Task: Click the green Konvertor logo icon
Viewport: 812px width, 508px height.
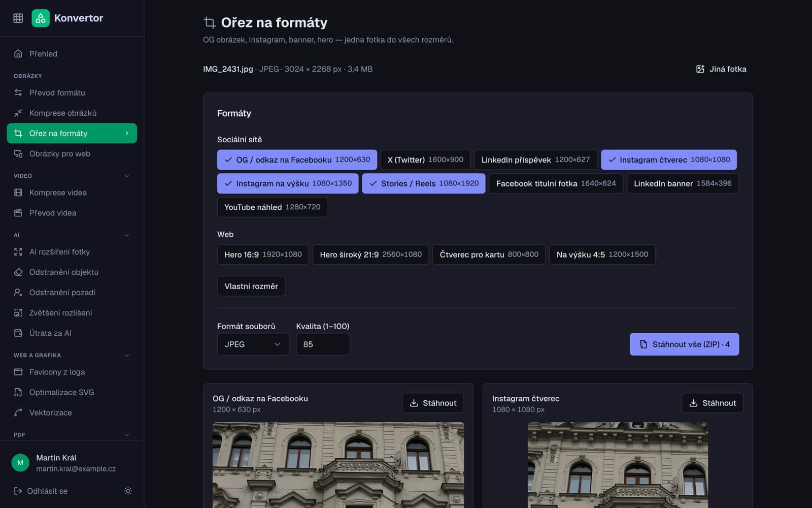Action: (x=41, y=18)
